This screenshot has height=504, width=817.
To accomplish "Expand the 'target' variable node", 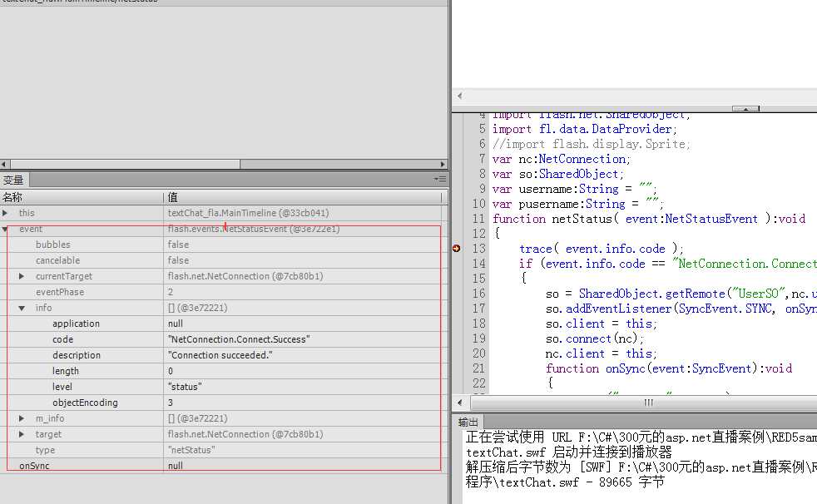I will (22, 434).
